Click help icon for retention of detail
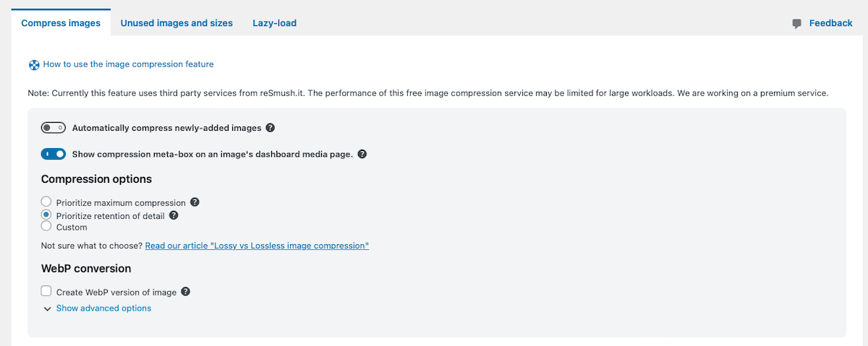The image size is (868, 346). point(174,215)
